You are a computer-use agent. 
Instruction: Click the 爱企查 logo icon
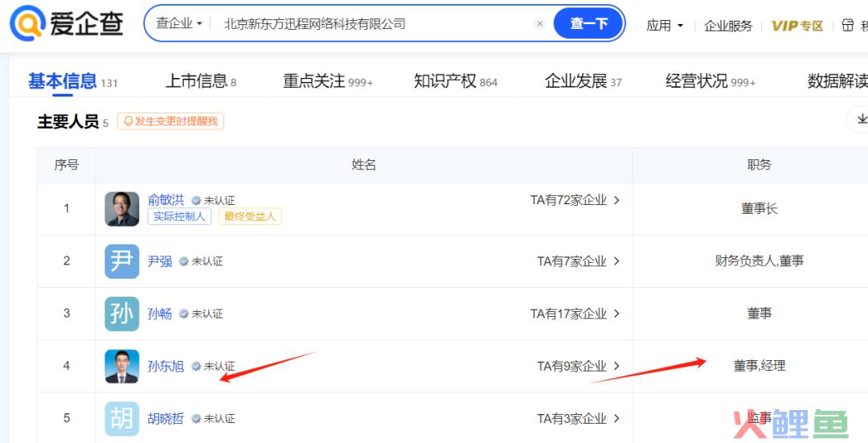(x=27, y=23)
